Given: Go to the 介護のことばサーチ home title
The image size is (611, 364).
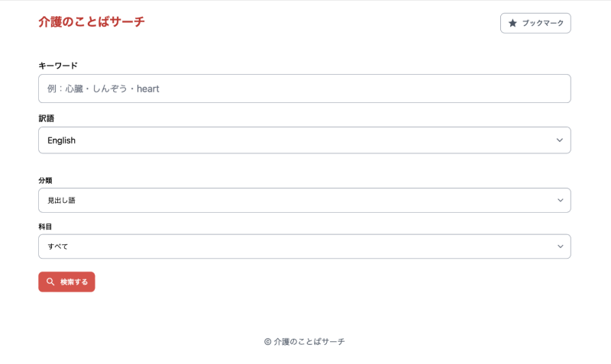Looking at the screenshot, I should click(x=92, y=22).
